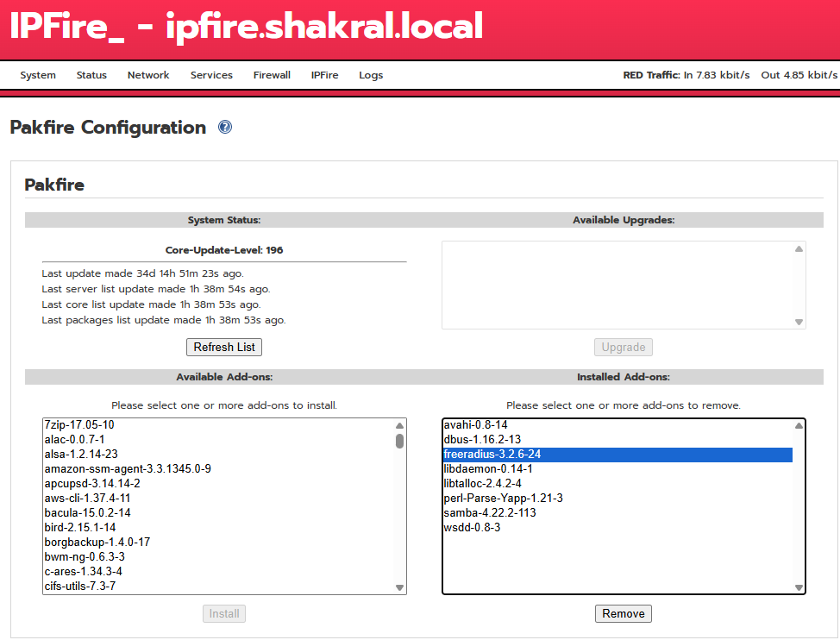This screenshot has height=640, width=840.
Task: Click the Core-Update-Level: 196 text
Action: point(224,250)
